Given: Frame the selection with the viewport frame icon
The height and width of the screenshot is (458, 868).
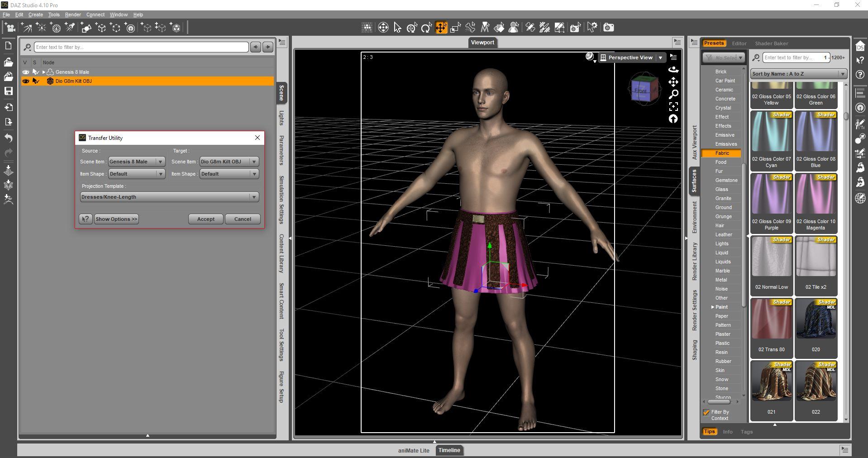Looking at the screenshot, I should pos(673,106).
